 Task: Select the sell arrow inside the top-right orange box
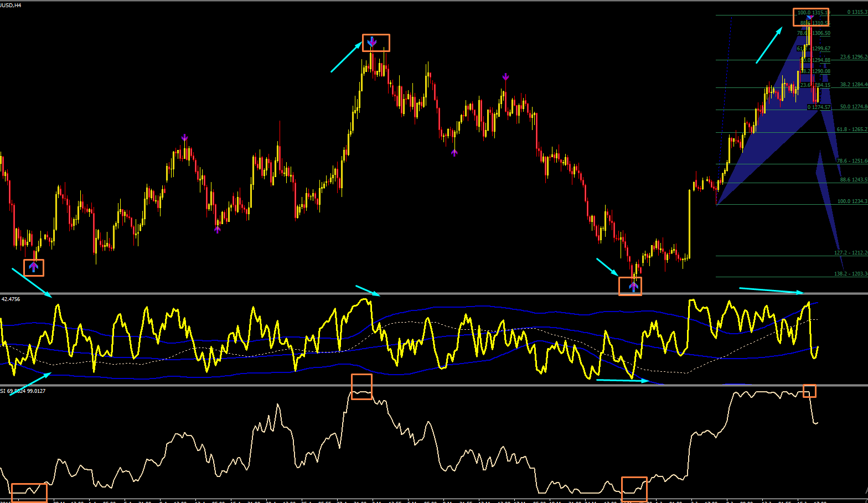click(x=810, y=18)
